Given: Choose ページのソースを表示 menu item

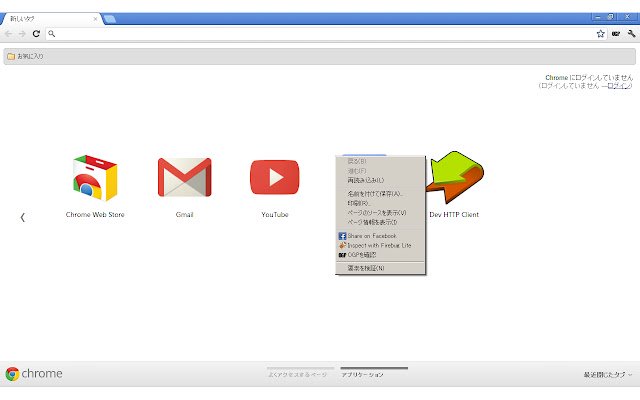Looking at the screenshot, I should tap(380, 213).
